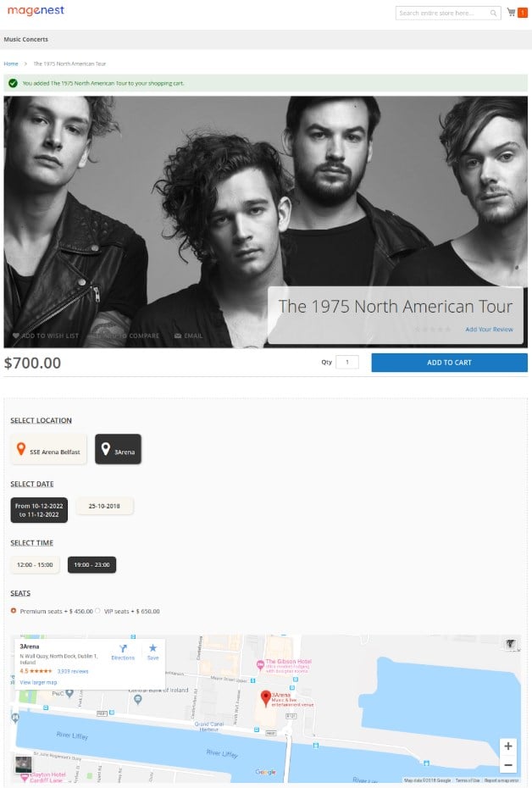Select the 25-10-2018 date
The image size is (532, 788).
point(104,506)
